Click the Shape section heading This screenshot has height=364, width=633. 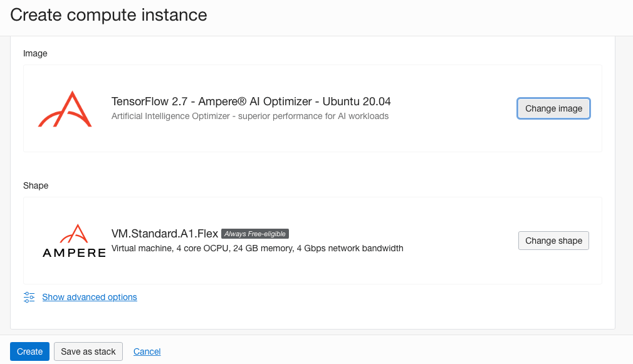pos(34,185)
